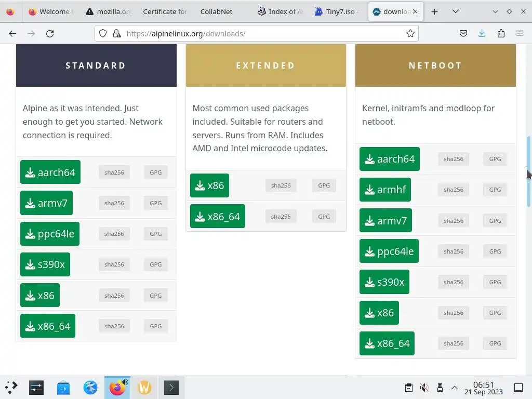Open the KDE application launcher
The width and height of the screenshot is (532, 399).
[x=11, y=388]
